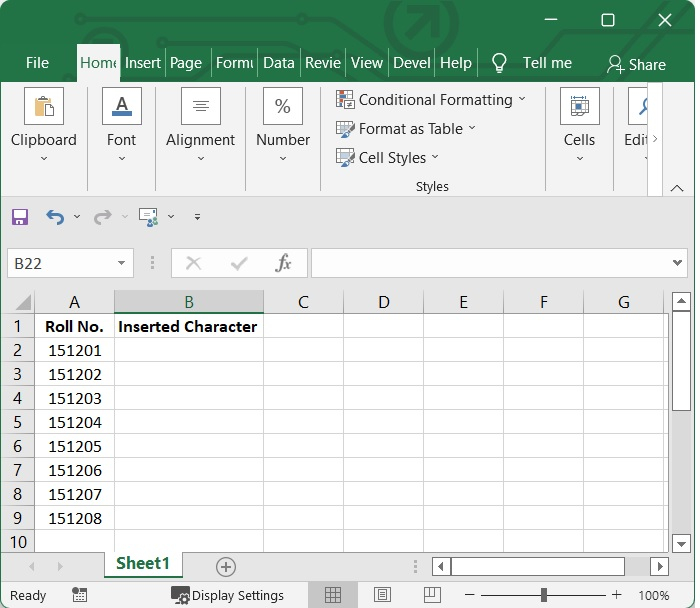The width and height of the screenshot is (700, 608).
Task: Open Cell Styles dropdown
Action: point(388,157)
